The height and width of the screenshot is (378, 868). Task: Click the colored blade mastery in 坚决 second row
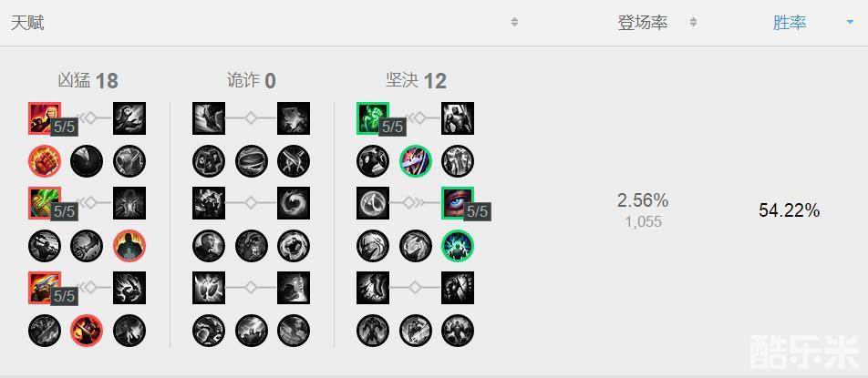(x=416, y=161)
